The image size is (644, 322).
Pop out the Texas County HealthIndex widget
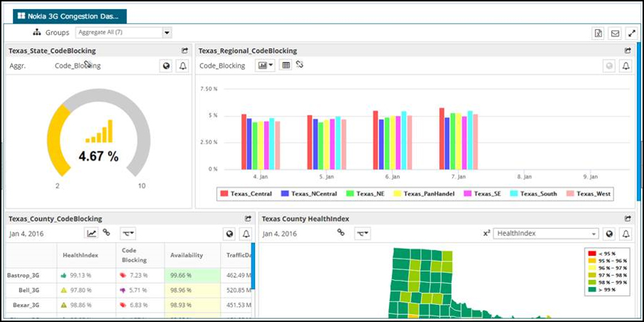[x=628, y=219]
